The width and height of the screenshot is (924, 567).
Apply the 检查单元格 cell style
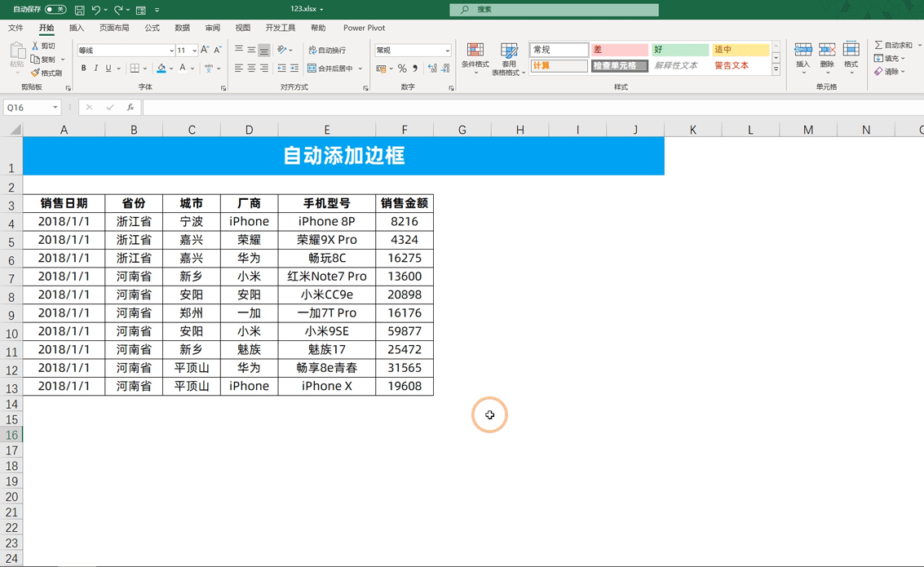point(619,65)
